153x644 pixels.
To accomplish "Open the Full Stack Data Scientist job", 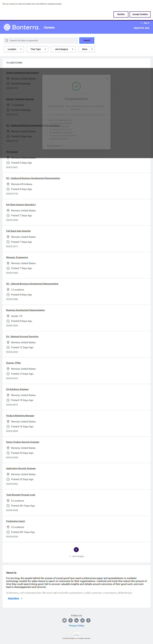I will tap(18, 231).
